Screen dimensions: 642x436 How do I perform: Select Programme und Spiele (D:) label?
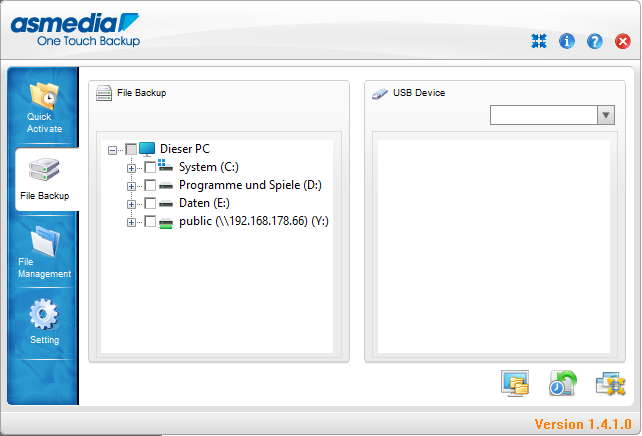click(250, 185)
